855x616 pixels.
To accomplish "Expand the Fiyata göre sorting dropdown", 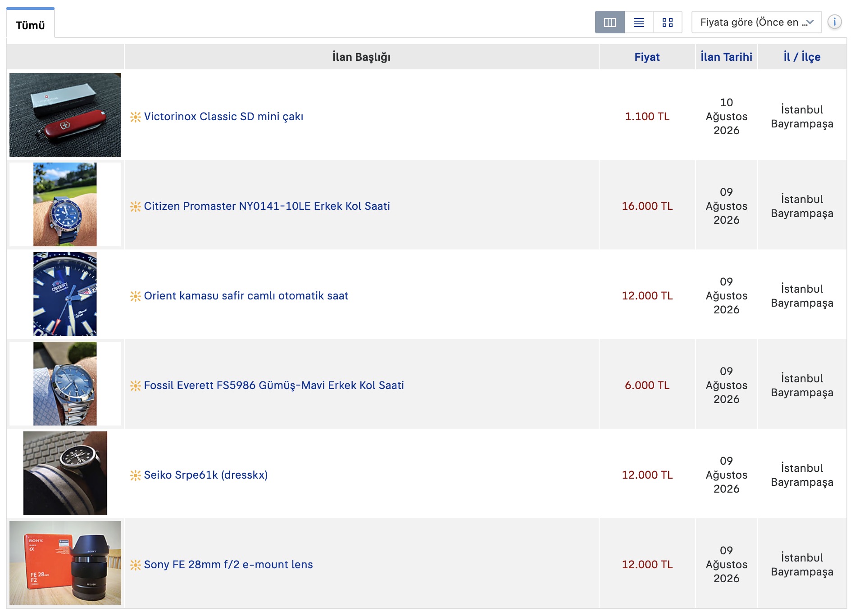I will coord(756,22).
